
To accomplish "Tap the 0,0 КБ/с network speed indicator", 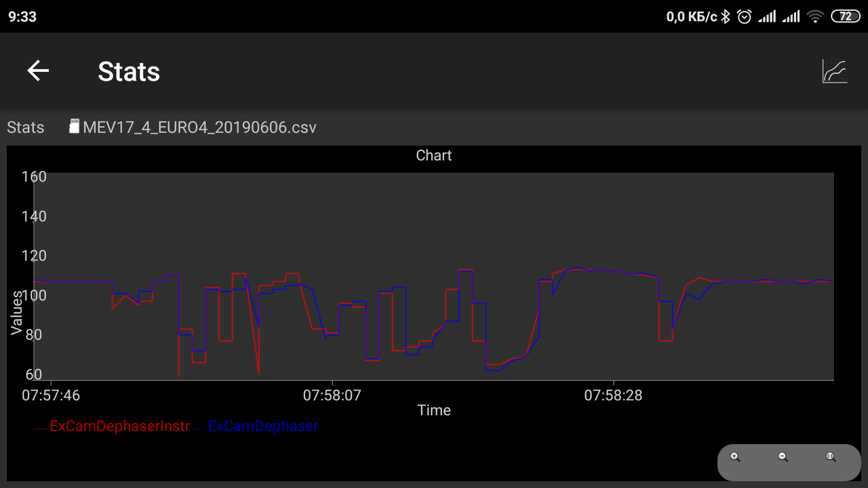I will tap(692, 17).
